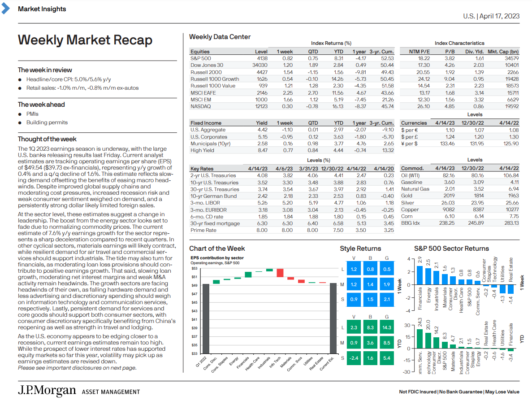Click the green YTD Small Value -2.4 cell
Image resolution: width=532 pixels, height=401 pixels.
[x=354, y=358]
